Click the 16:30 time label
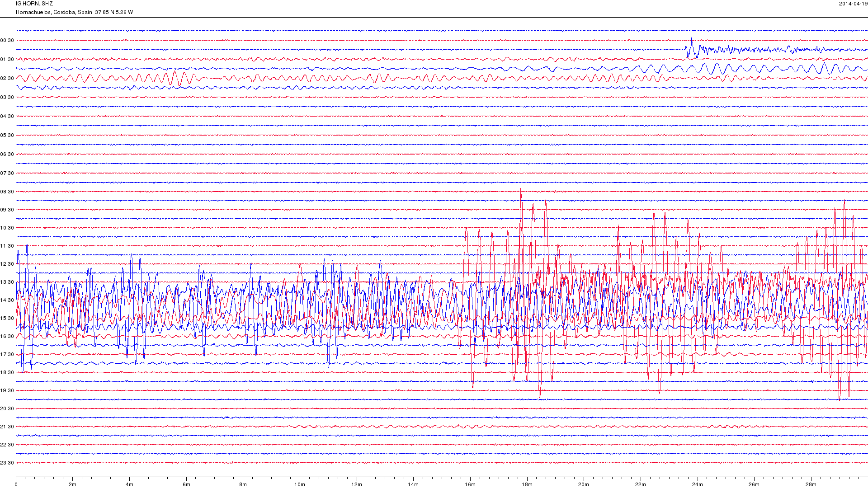 7,336
